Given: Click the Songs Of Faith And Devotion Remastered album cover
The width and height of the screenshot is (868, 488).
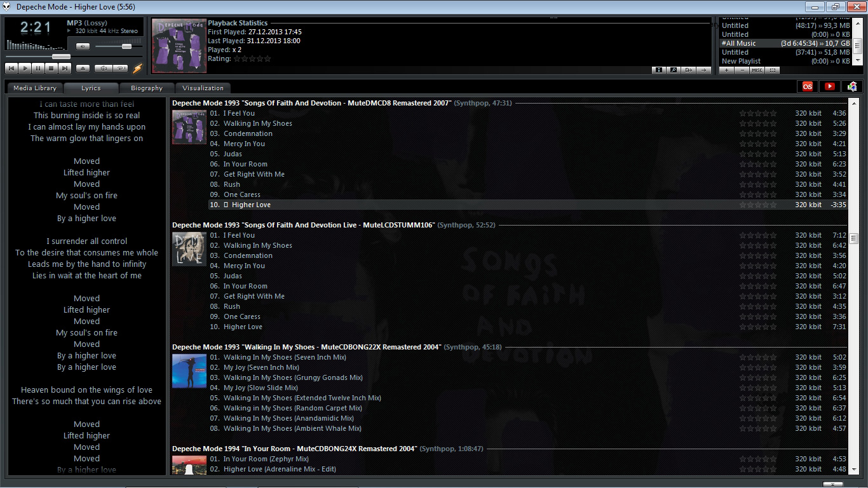Looking at the screenshot, I should pyautogui.click(x=189, y=127).
